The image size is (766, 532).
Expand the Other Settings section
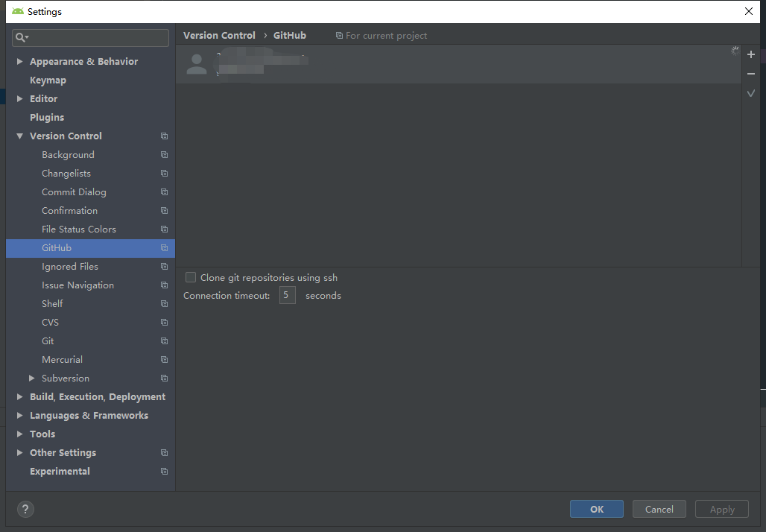coord(19,453)
